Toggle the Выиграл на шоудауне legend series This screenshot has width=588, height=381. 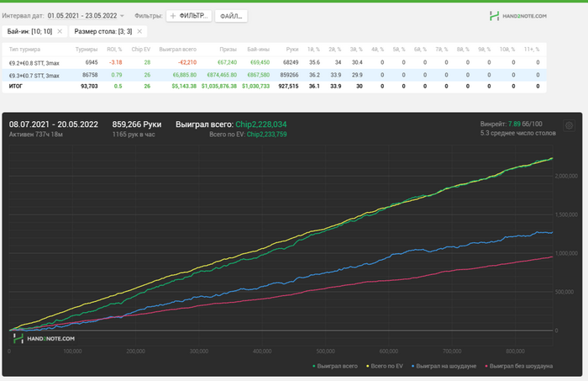coord(444,366)
